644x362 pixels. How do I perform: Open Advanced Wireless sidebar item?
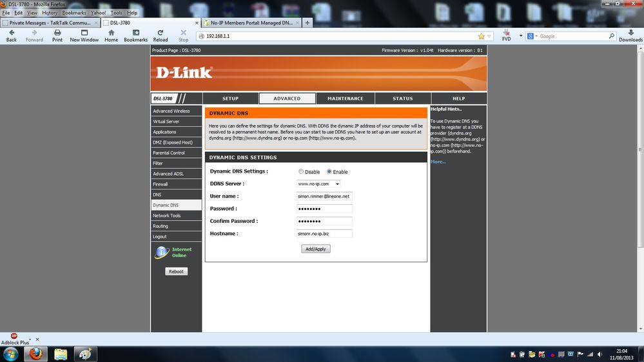176,111
